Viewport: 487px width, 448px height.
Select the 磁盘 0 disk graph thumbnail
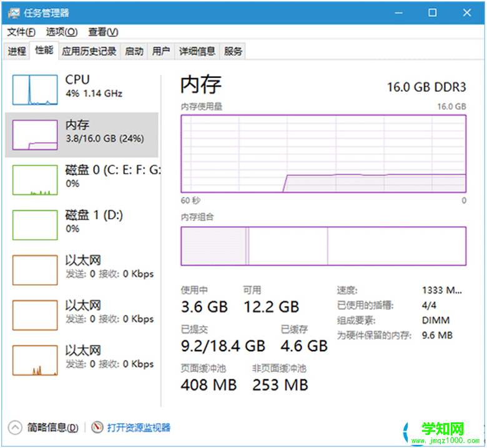point(35,179)
